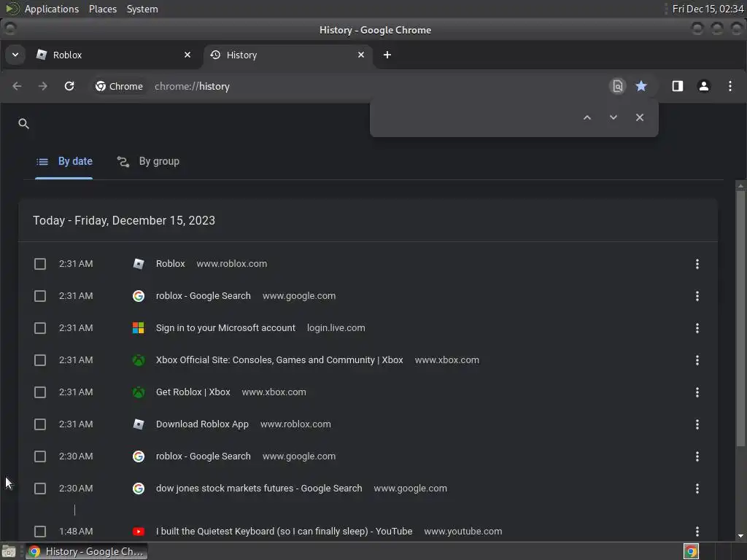The height and width of the screenshot is (560, 747).
Task: Tick the Get Roblox | Xbox checkbox
Action: click(x=40, y=392)
